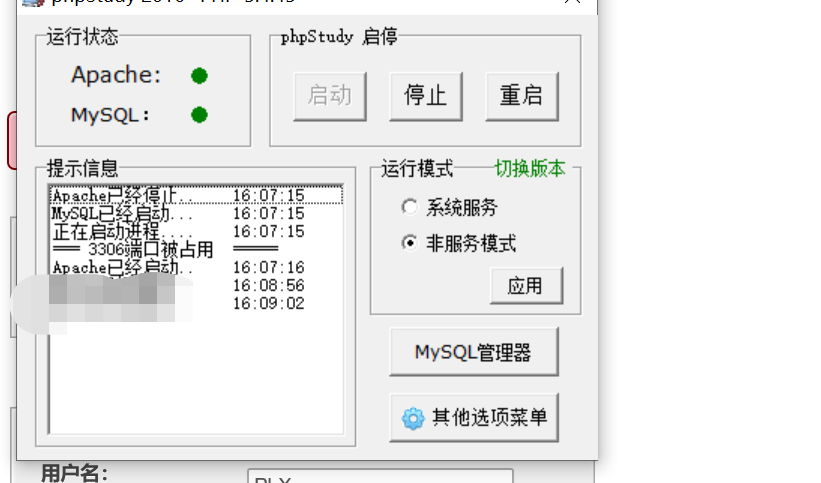Open the MySQL管理器 button
The height and width of the screenshot is (483, 821).
(x=474, y=352)
